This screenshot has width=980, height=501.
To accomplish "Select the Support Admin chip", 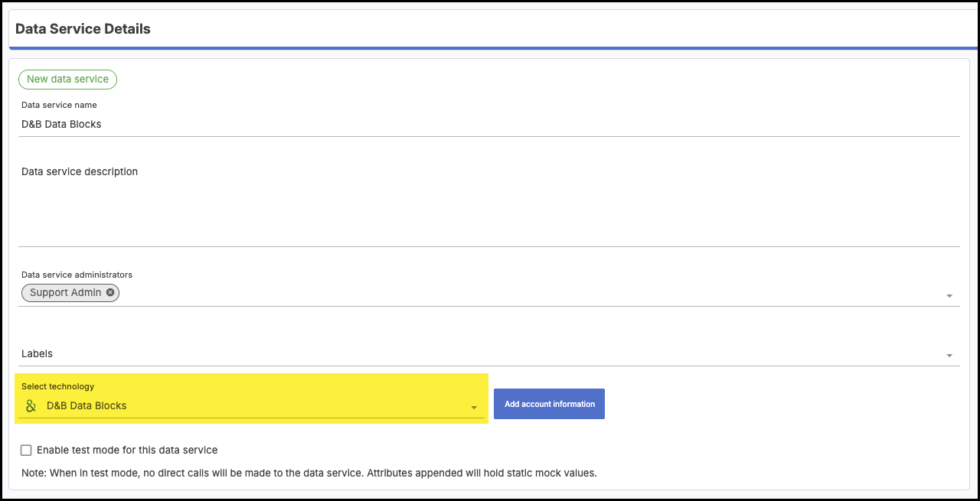I will [x=65, y=293].
